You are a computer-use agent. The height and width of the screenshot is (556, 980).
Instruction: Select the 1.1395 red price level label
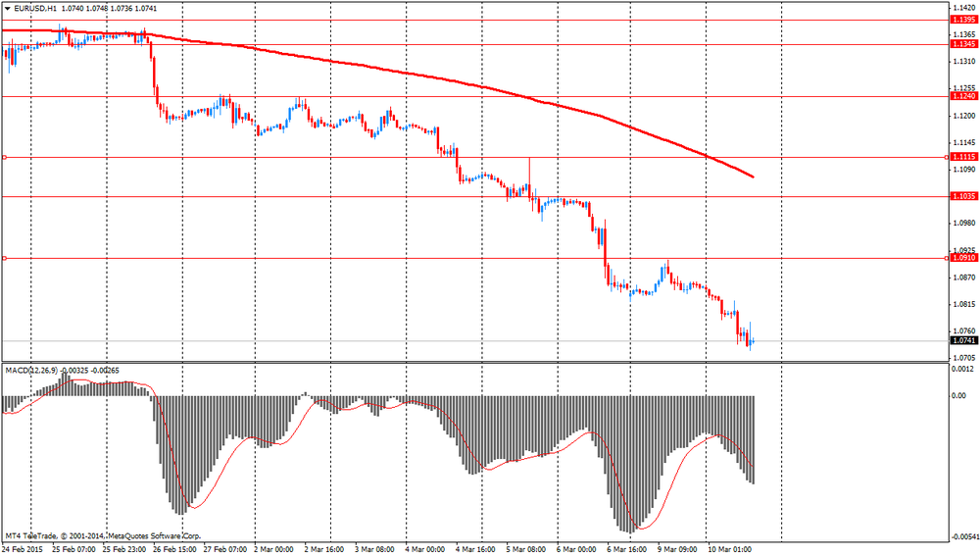(963, 20)
